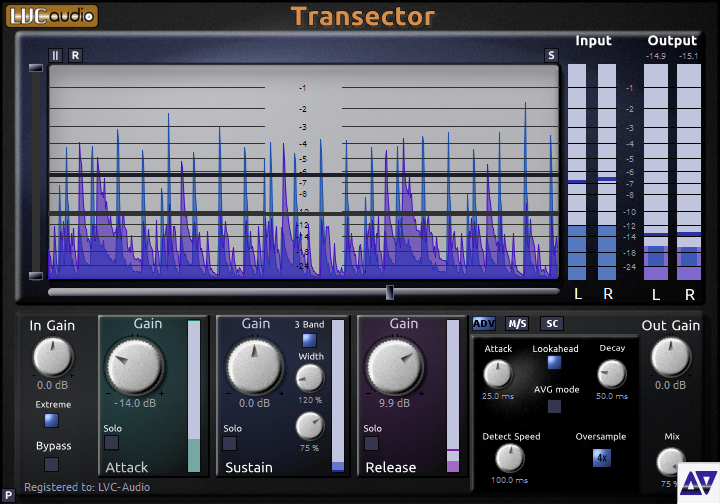The height and width of the screenshot is (504, 720).
Task: Click the Mix knob
Action: (x=670, y=462)
